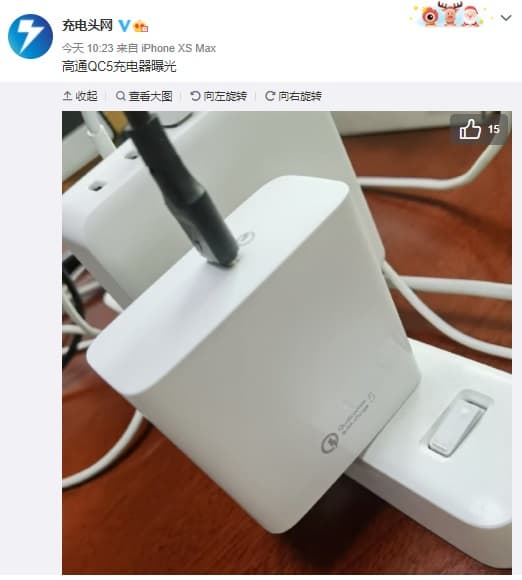This screenshot has height=580, width=522.
Task: Click the Santa Claus decoration icon
Action: coord(471,16)
